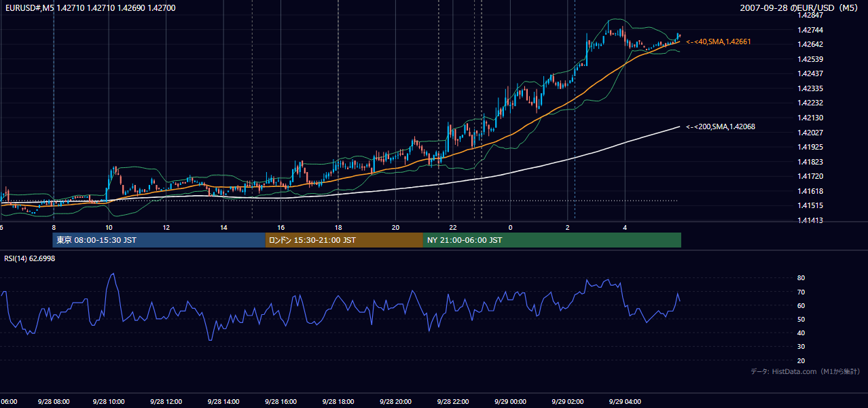Click the 9/28 08:00 bottom time label
The width and height of the screenshot is (868, 408).
point(53,401)
